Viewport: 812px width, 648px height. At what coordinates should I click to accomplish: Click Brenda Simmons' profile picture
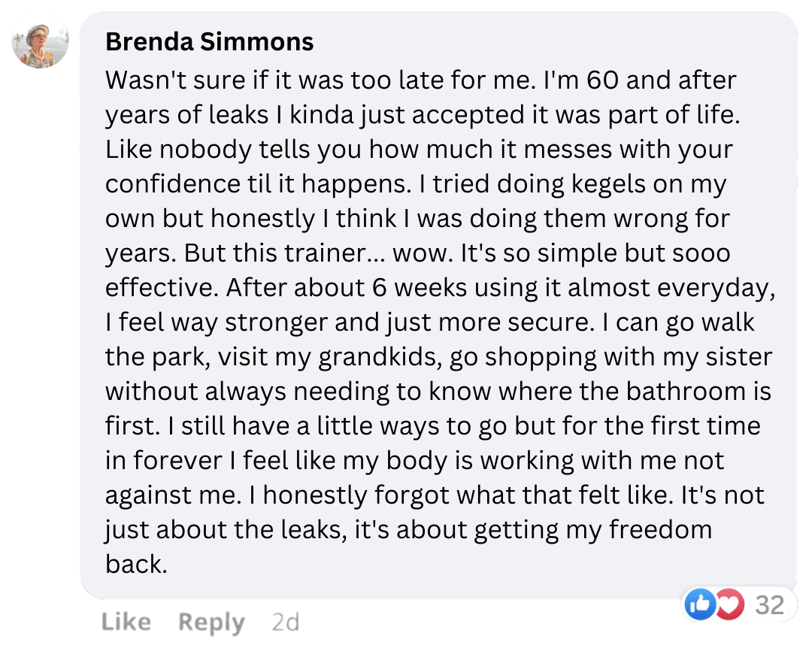(x=41, y=46)
